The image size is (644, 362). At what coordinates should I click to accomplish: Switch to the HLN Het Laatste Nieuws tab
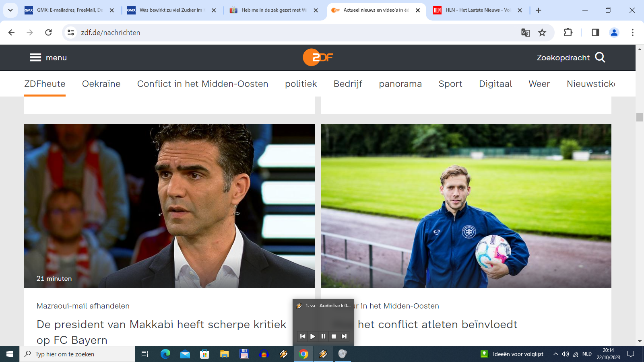tap(477, 10)
